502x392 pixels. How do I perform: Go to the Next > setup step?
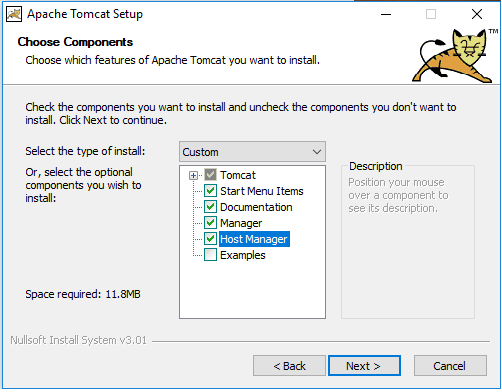coord(364,366)
